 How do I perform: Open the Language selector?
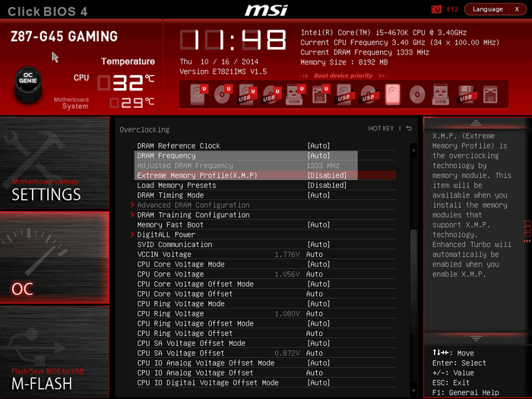[x=488, y=9]
